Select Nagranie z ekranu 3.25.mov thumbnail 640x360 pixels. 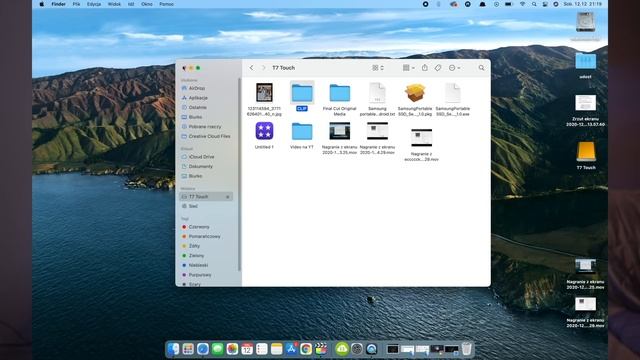coord(340,131)
